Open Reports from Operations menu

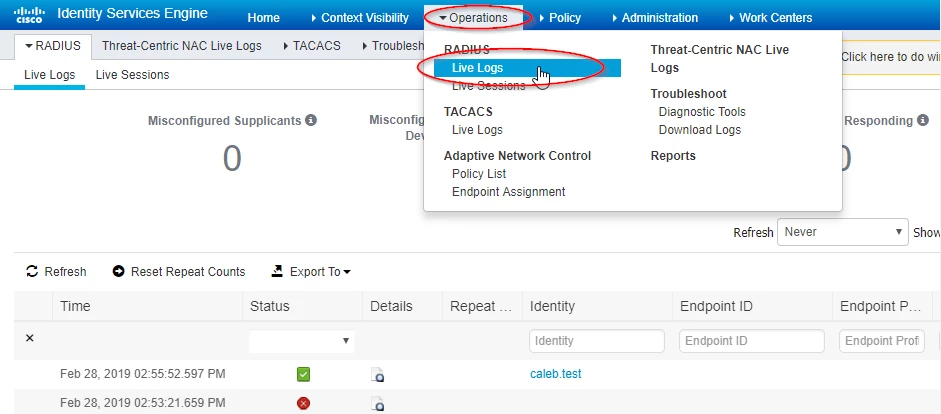673,156
